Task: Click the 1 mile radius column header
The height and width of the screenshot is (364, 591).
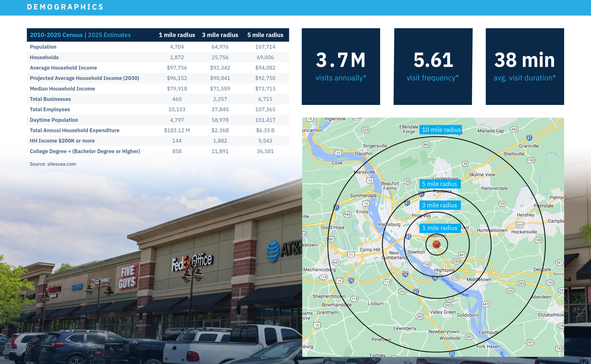Action: coord(177,35)
